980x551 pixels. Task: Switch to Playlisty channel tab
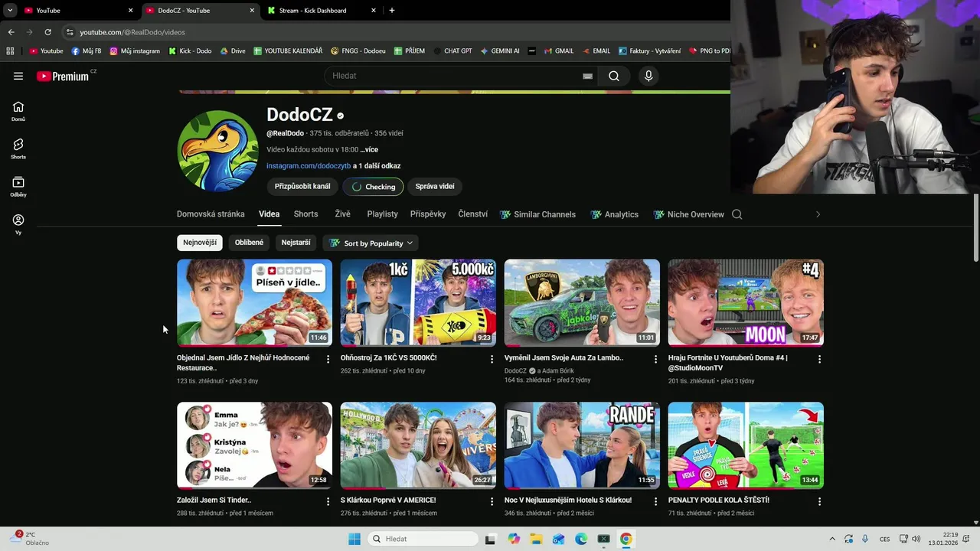pos(382,214)
